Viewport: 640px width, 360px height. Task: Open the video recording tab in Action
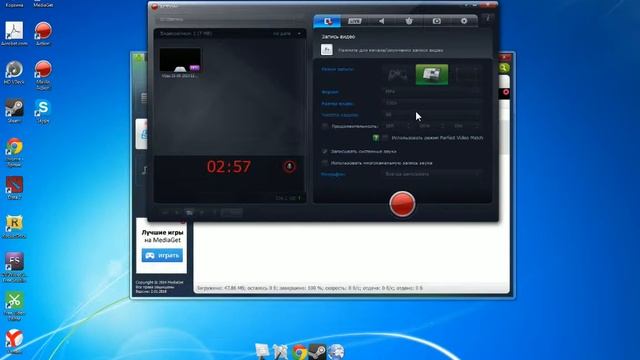[x=327, y=21]
